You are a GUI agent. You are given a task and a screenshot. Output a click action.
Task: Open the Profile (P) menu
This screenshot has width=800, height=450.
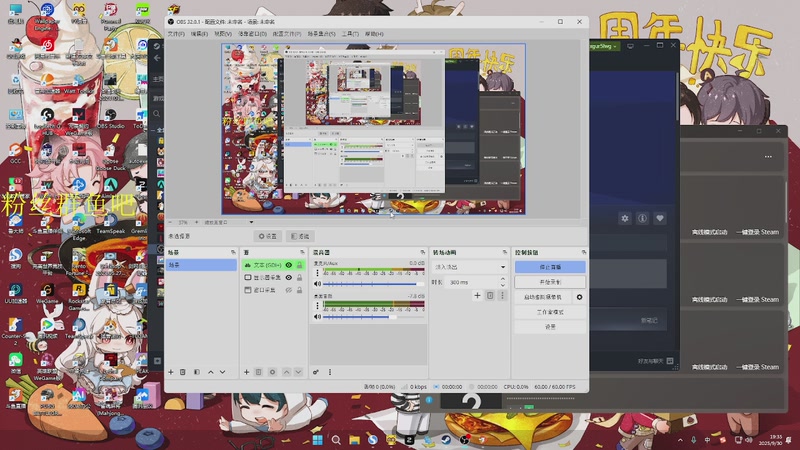[287, 34]
